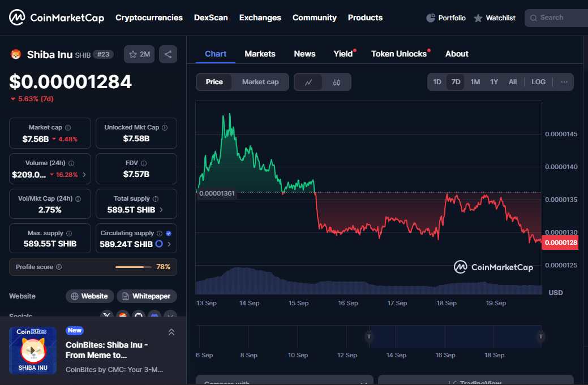This screenshot has width=588, height=385.
Task: Open CoinBites: Shiba Inu article title
Action: [x=106, y=350]
